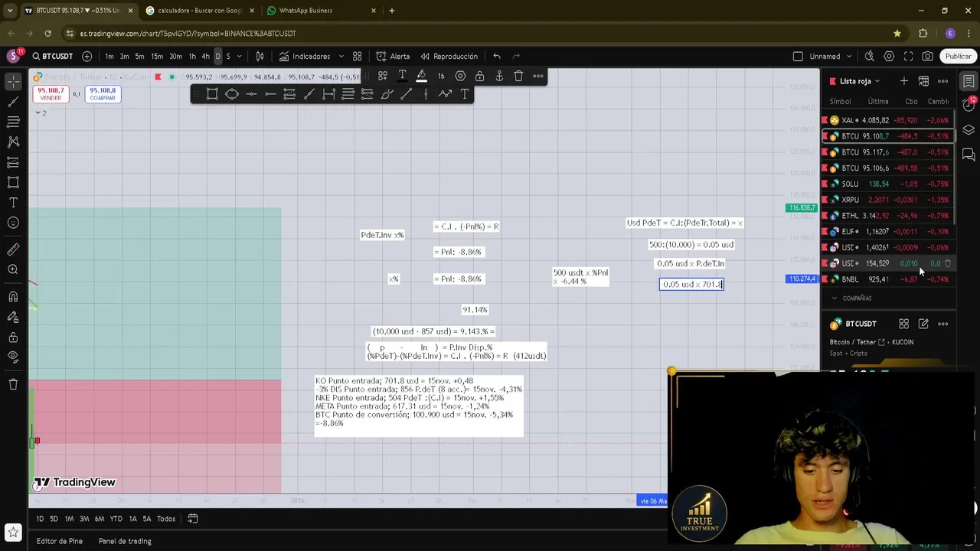Select the YTD date range

[x=116, y=519]
